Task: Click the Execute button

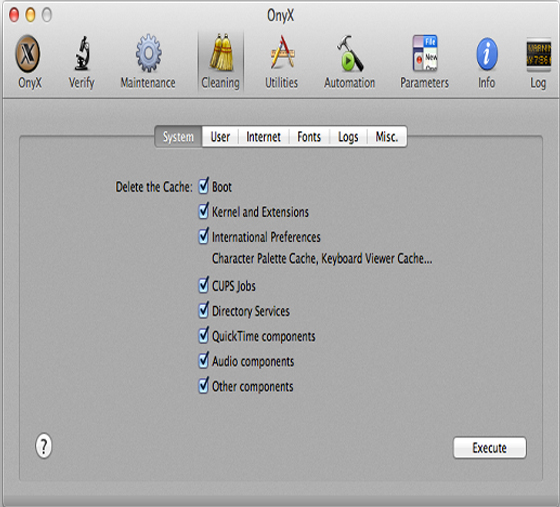Action: (x=490, y=448)
